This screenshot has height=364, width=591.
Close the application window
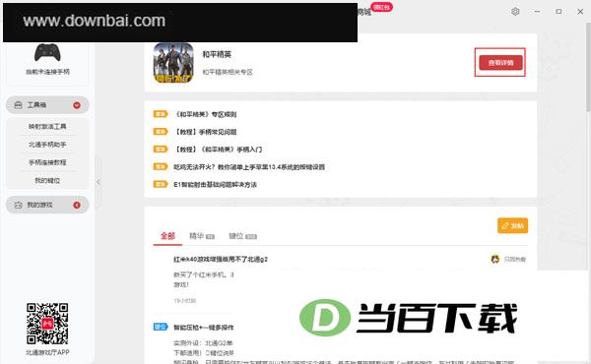[580, 12]
